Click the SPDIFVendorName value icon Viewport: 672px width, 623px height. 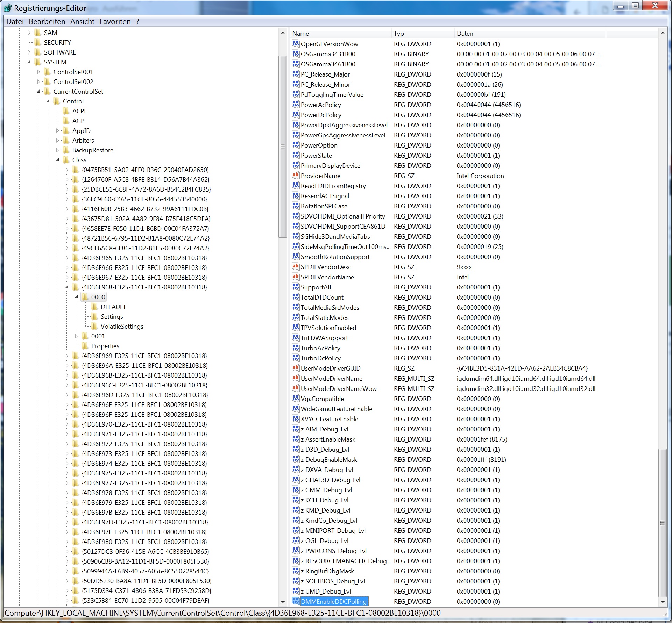coord(296,277)
